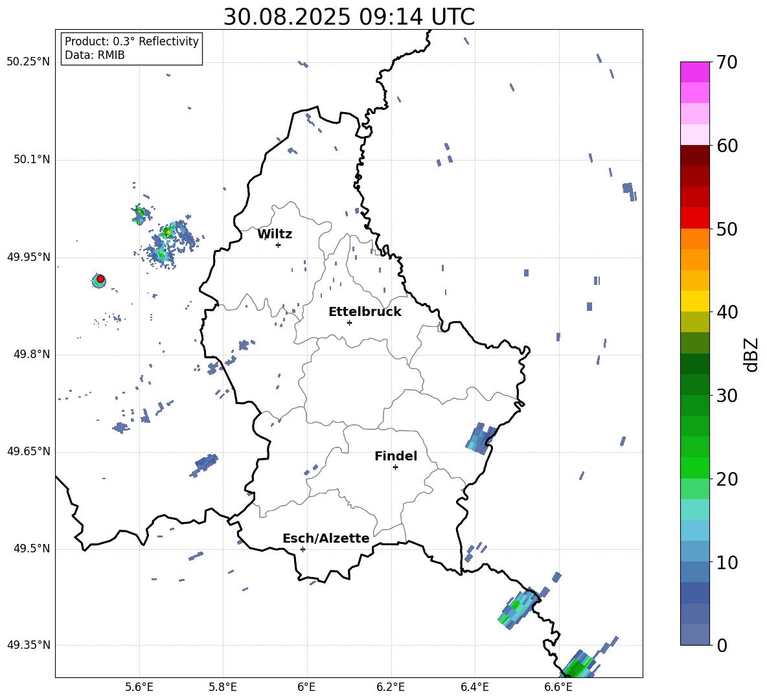767x700 pixels.
Task: Click the yellow colorbar swatch above 40
Action: click(694, 301)
